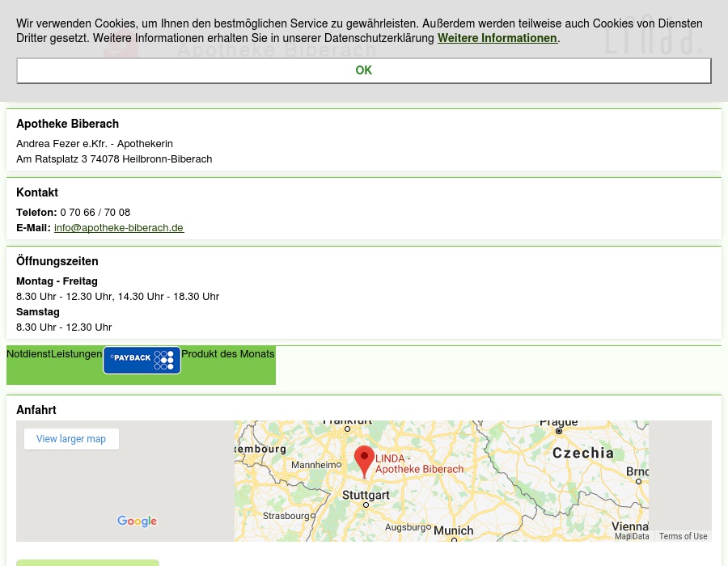728x566 pixels.
Task: Open the Weitere Informationen cookie link
Action: point(497,38)
